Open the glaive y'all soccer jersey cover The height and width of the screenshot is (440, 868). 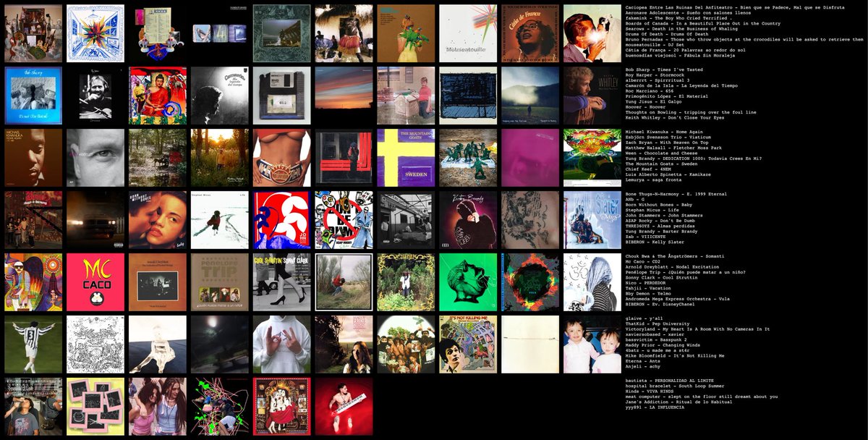tap(33, 344)
